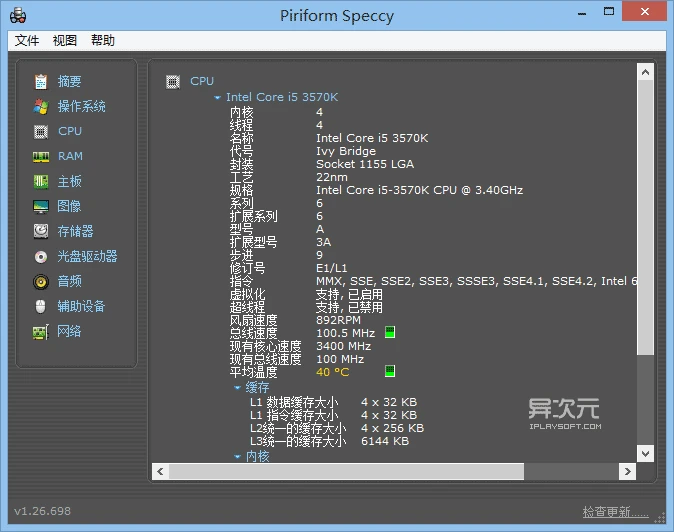Switch to 网络 section
The height and width of the screenshot is (532, 674).
(x=69, y=331)
